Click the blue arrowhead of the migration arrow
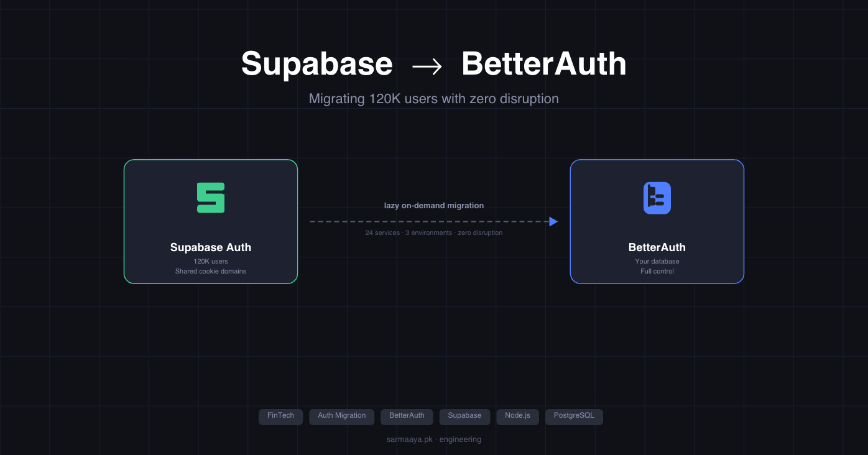The width and height of the screenshot is (868, 455). point(553,221)
